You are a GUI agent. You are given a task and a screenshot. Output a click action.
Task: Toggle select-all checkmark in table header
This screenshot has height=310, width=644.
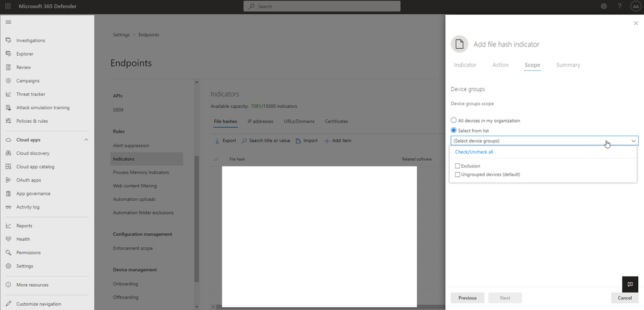(x=216, y=159)
